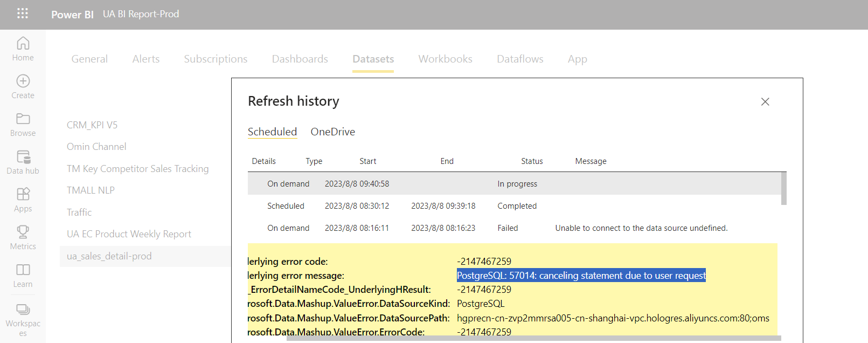868x343 pixels.
Task: Open the Traffic dataset
Action: click(79, 212)
